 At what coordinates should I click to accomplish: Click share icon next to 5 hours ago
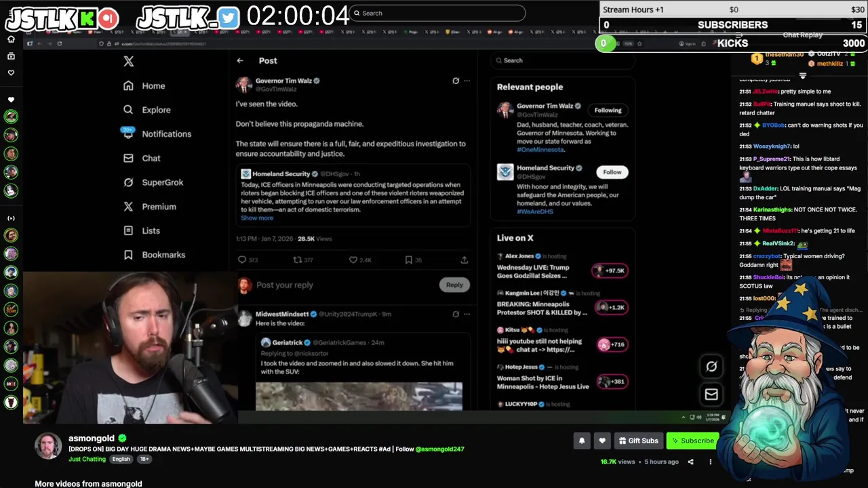click(x=690, y=462)
